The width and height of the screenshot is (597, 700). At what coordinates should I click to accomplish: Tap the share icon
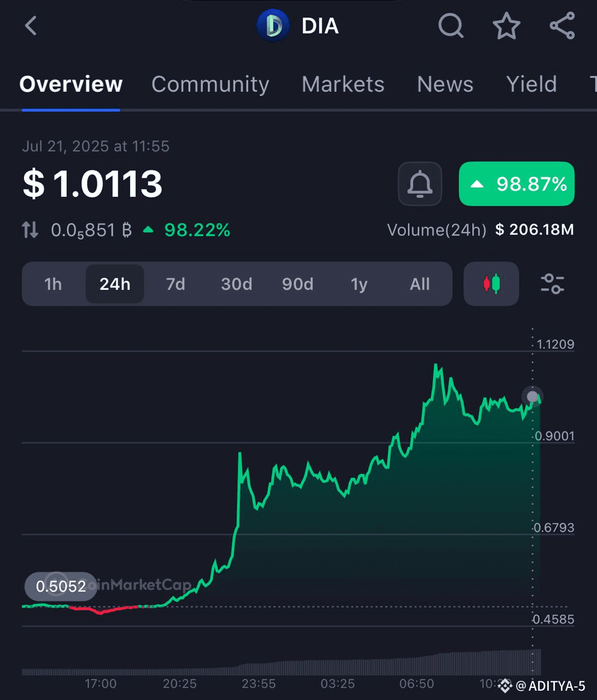click(x=562, y=26)
